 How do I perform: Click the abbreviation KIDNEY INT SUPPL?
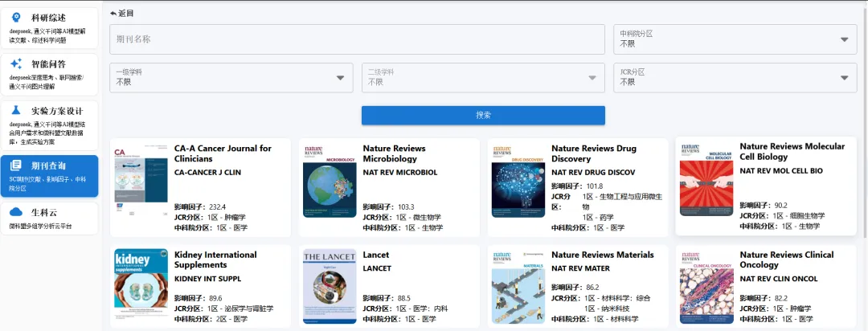(207, 279)
